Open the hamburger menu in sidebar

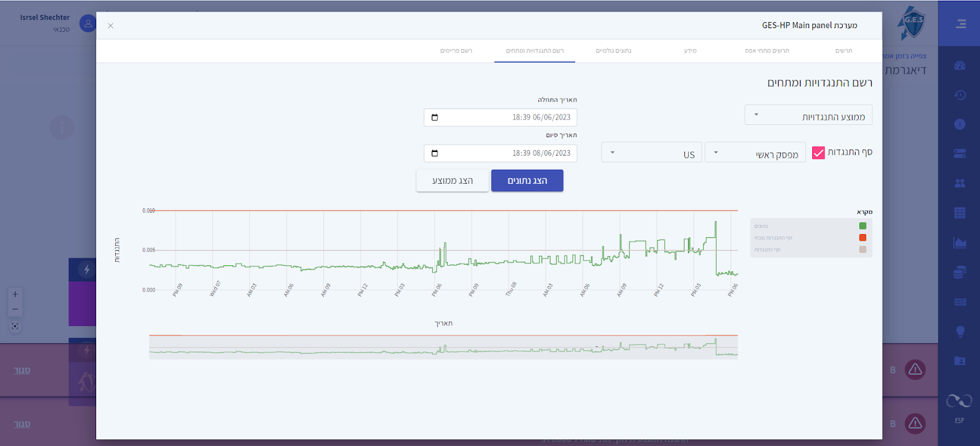[960, 24]
